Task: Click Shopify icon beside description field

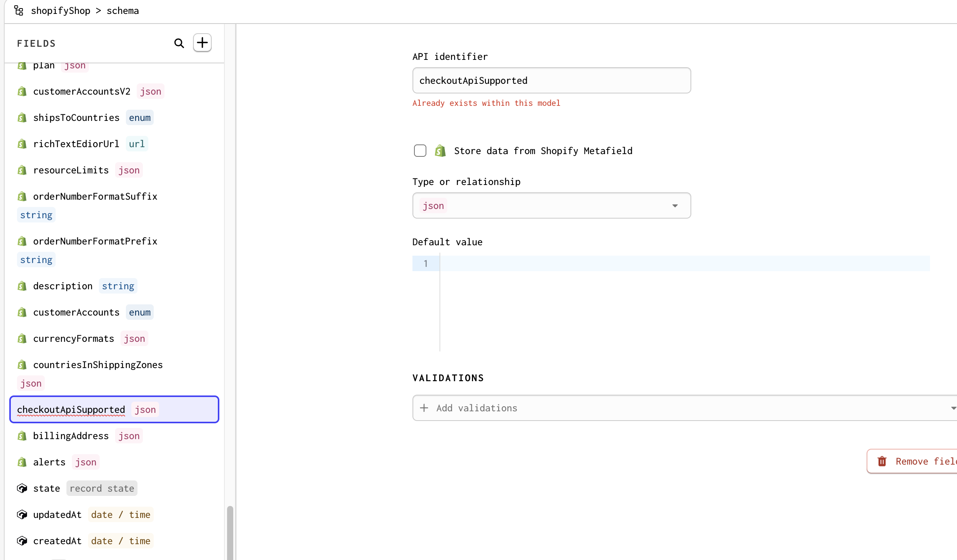Action: (22, 286)
